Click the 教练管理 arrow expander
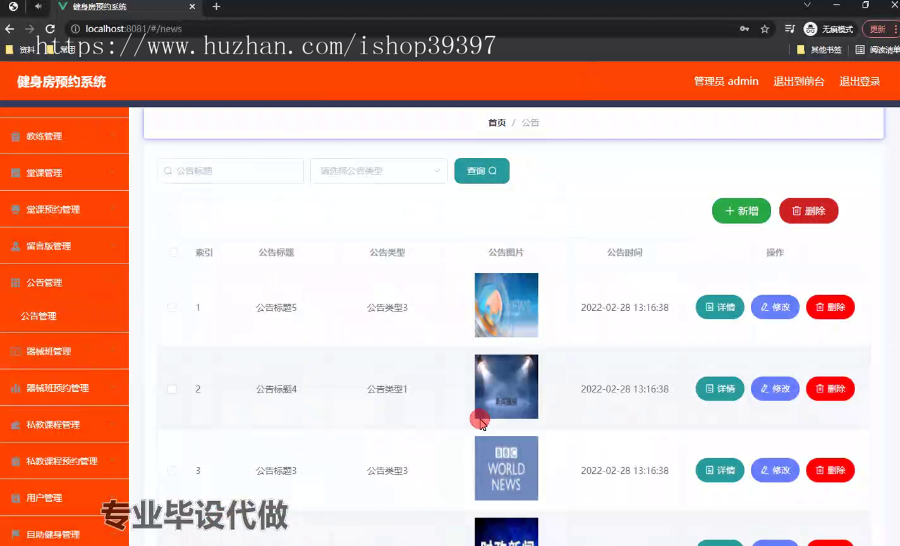900x546 pixels. pyautogui.click(x=113, y=136)
